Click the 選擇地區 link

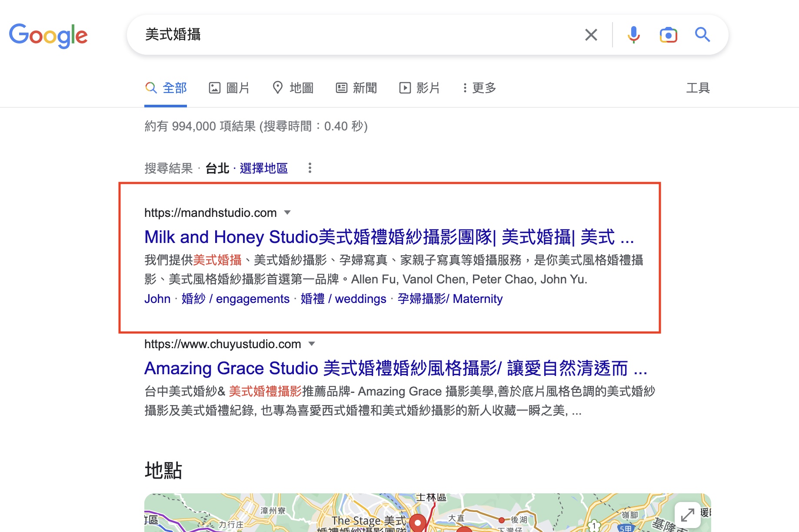tap(264, 168)
